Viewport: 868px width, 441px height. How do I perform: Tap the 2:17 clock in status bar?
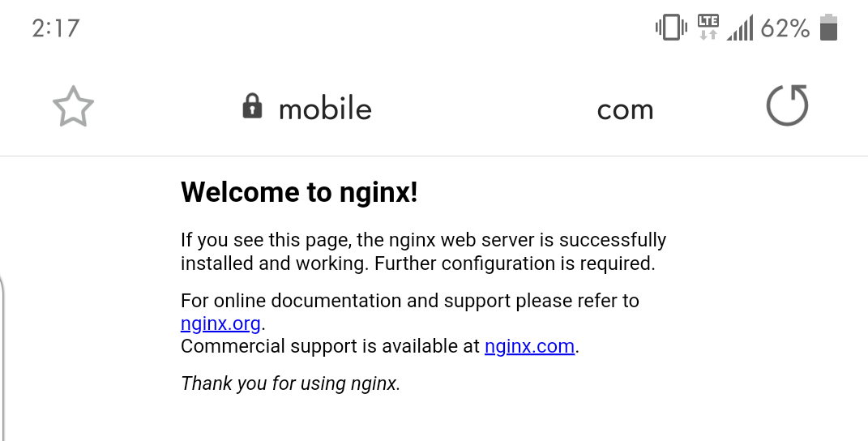click(x=56, y=28)
